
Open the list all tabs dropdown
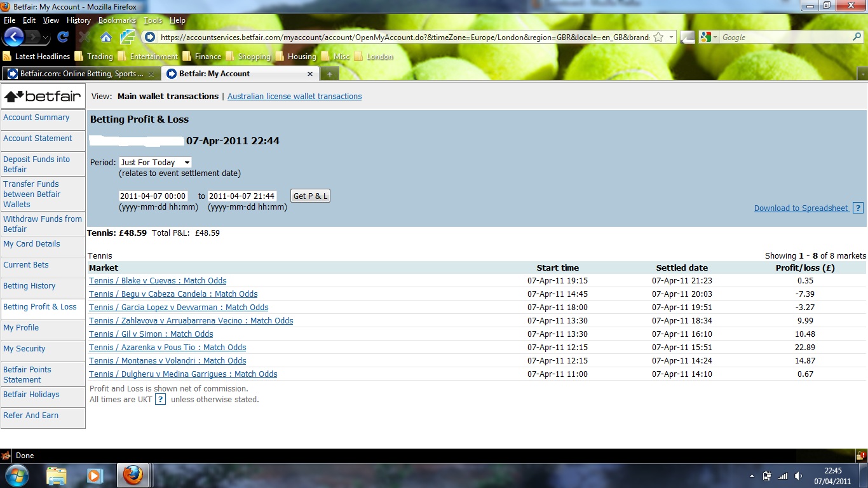tap(862, 74)
